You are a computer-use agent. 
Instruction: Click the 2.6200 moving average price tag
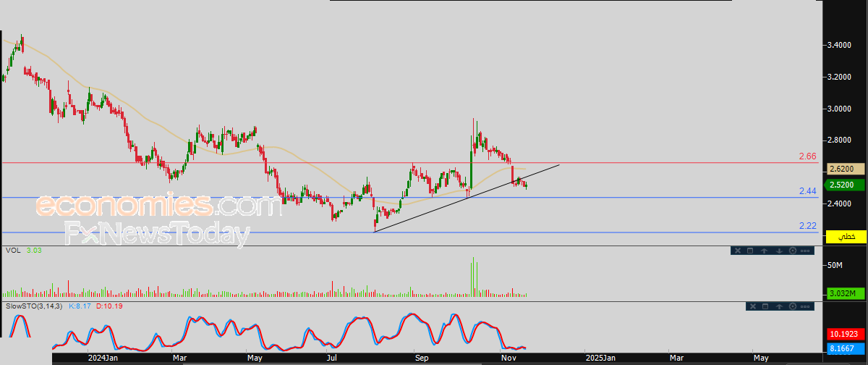click(846, 169)
